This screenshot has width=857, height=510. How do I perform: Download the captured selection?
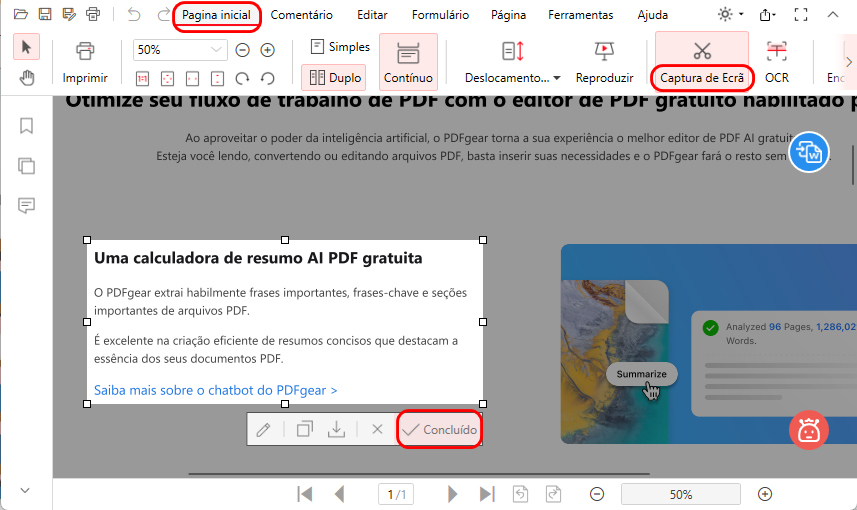pyautogui.click(x=336, y=429)
